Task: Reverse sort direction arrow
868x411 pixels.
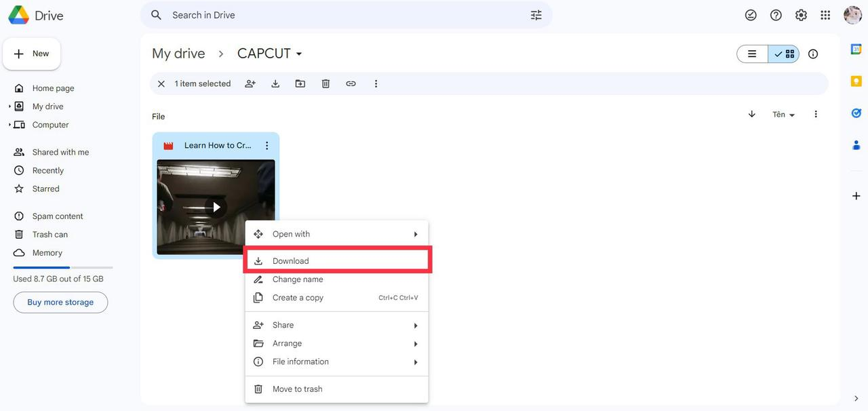Action: [751, 114]
